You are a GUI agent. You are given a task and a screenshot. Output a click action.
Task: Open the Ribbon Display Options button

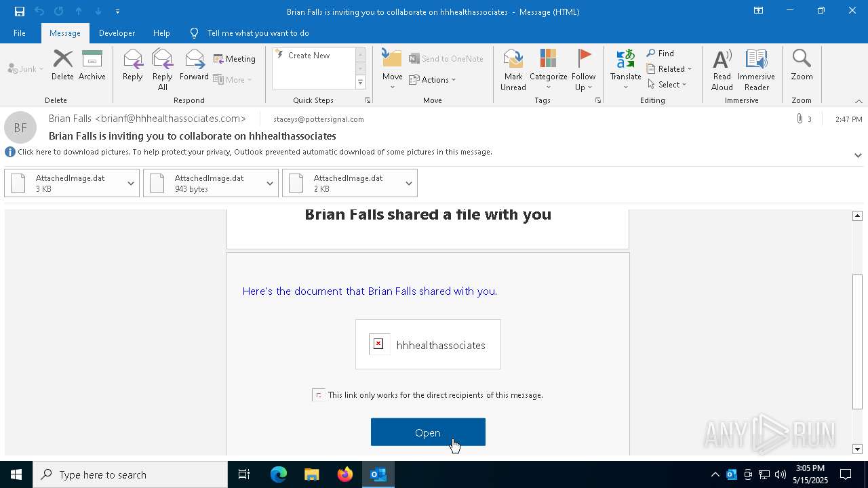(758, 11)
